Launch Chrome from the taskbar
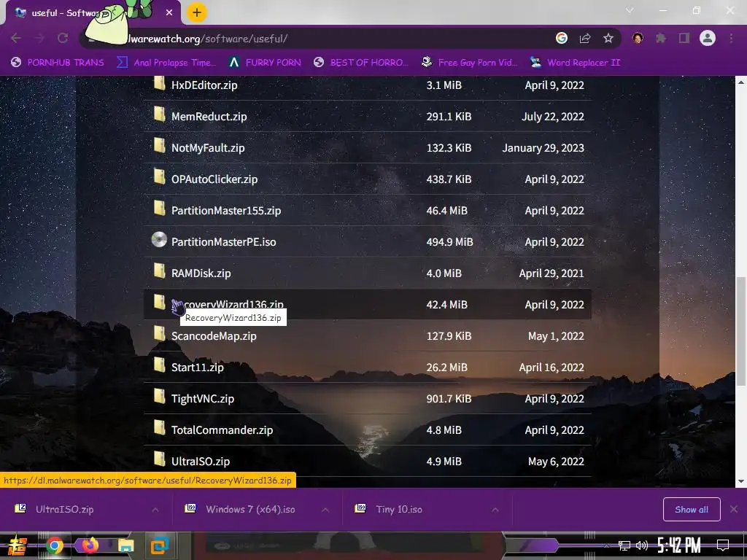This screenshot has height=560, width=747. click(54, 545)
